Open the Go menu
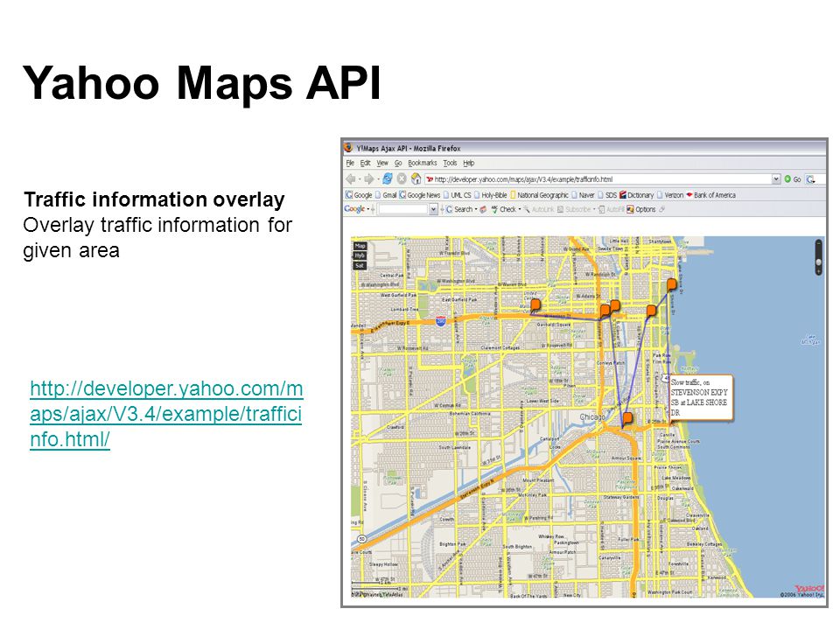 point(398,163)
